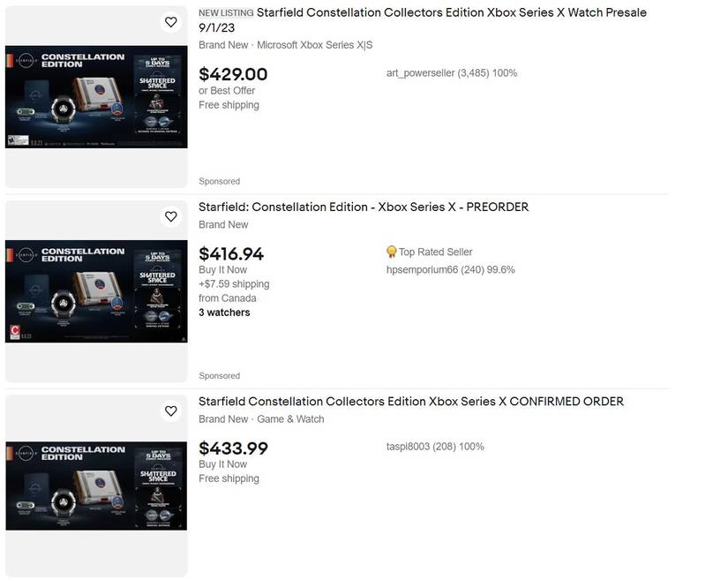Click the 3 watchers label

(x=224, y=312)
